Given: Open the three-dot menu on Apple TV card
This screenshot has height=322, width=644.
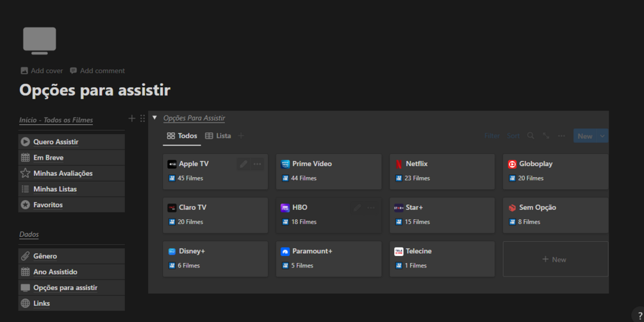Looking at the screenshot, I should click(x=257, y=164).
